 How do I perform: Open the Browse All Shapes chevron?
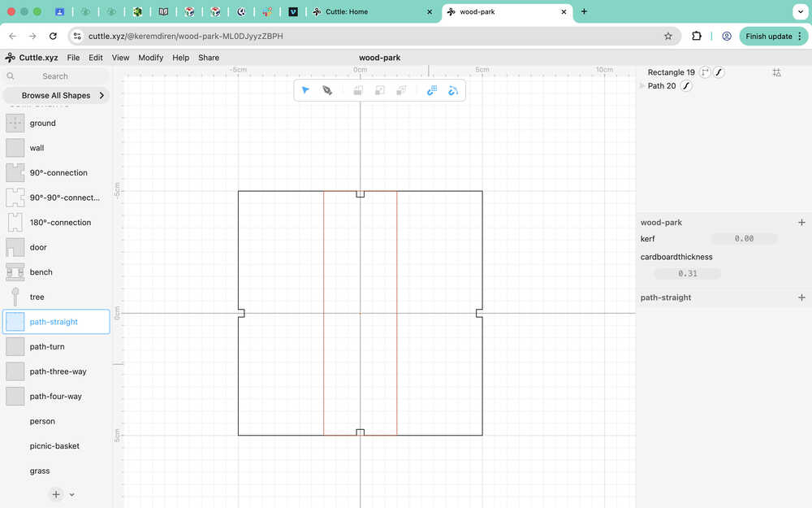(101, 95)
